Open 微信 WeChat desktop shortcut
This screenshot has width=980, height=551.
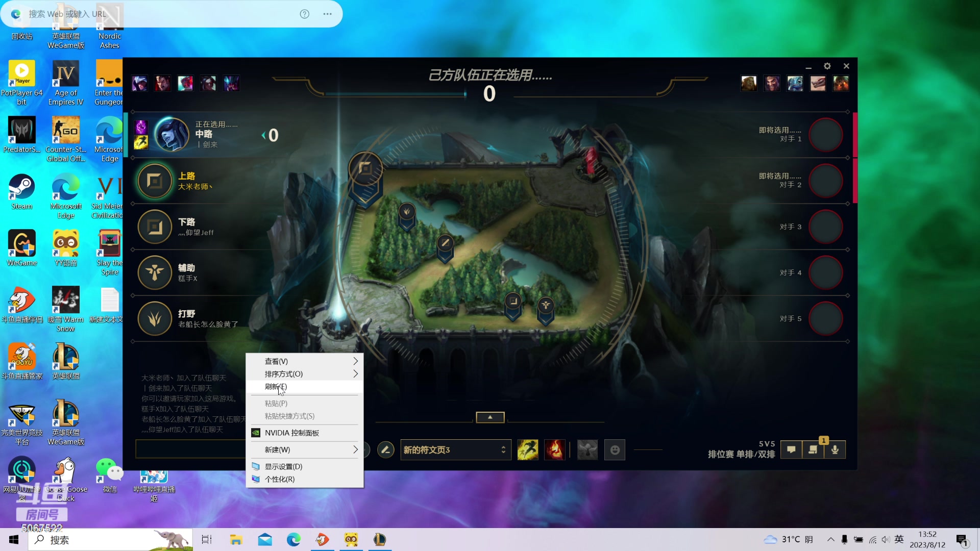click(109, 475)
